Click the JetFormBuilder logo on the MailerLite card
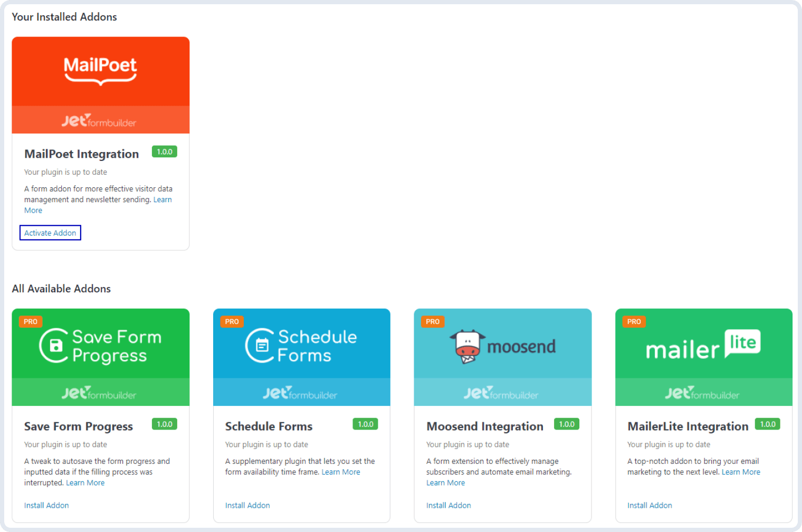 (x=703, y=393)
